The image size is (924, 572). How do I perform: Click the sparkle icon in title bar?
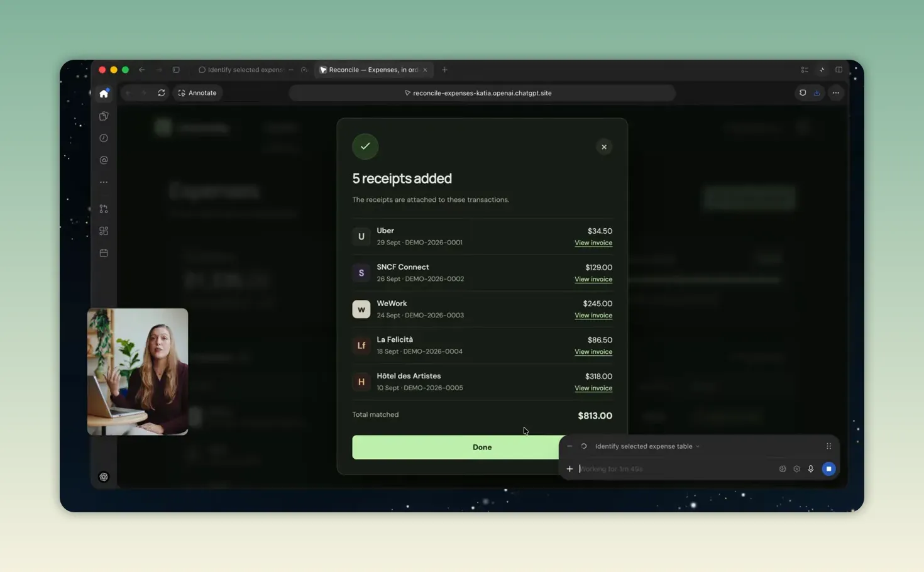click(x=822, y=70)
